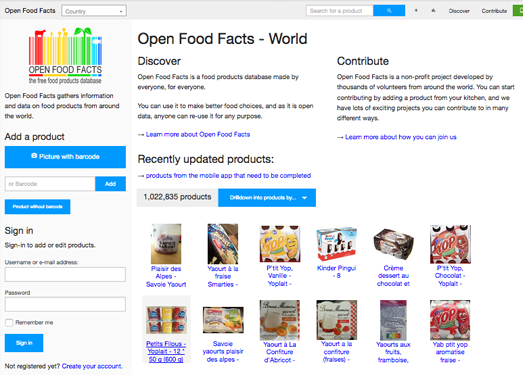Viewport: 523px width, 375px height.
Task: Click Product without barcode button
Action: 37,207
